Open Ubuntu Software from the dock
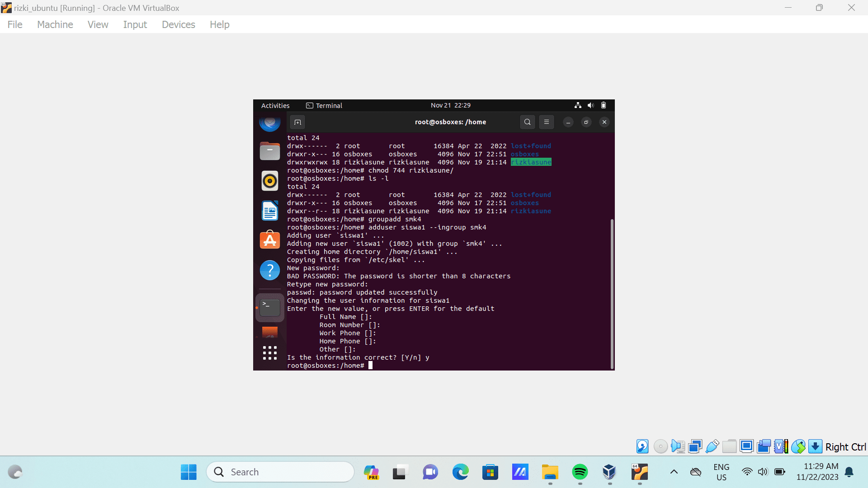The image size is (868, 488). 270,240
